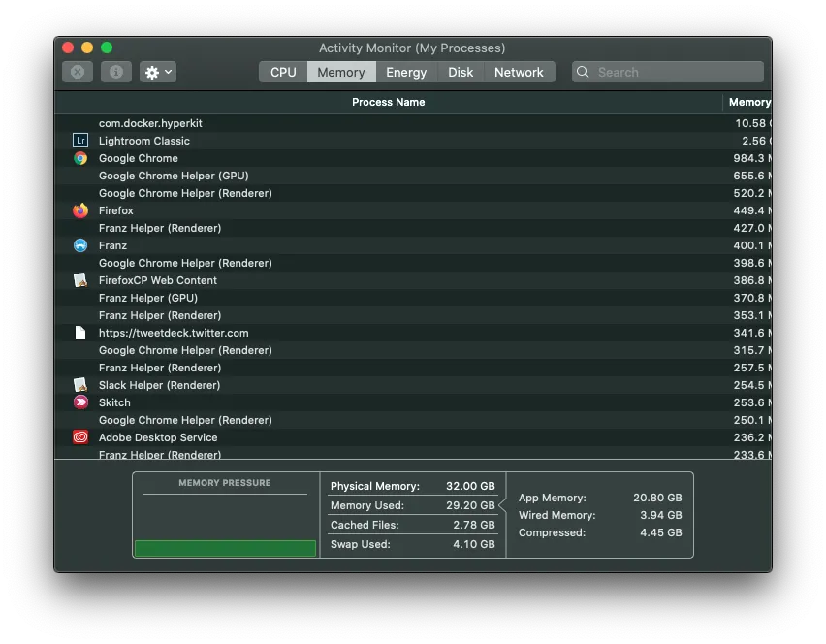
Task: Open the Disk tab
Action: click(461, 72)
